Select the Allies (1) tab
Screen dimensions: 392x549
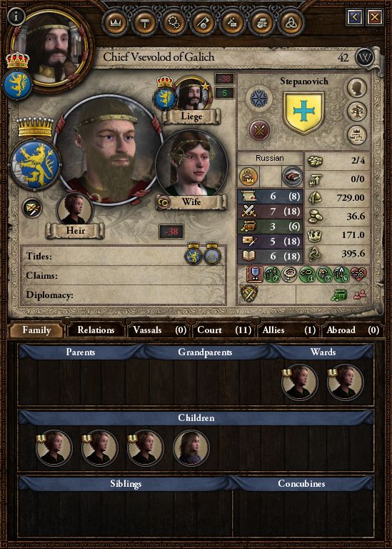tap(288, 330)
